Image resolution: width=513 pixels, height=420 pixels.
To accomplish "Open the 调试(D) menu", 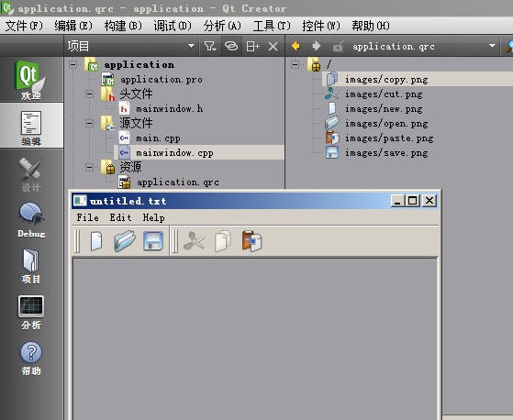I will point(173,26).
